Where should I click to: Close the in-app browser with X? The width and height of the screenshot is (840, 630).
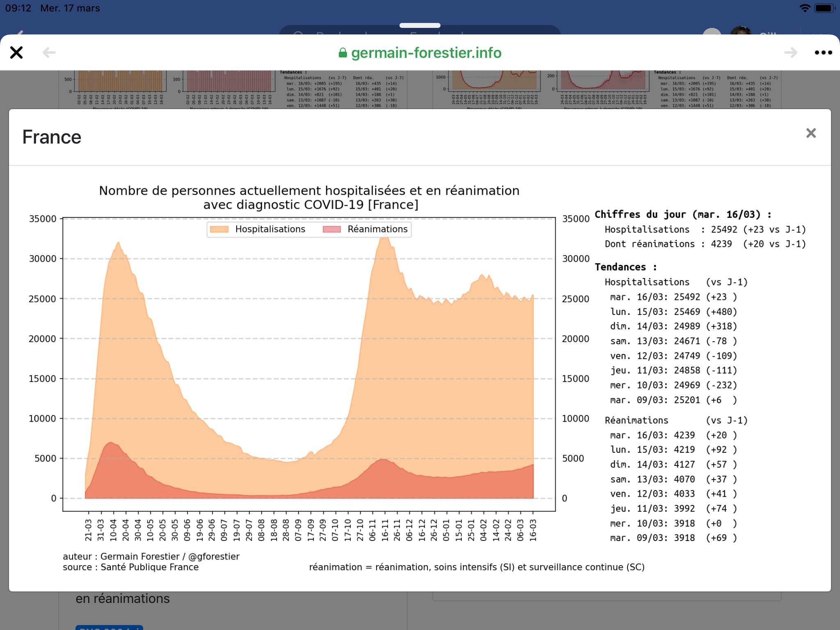click(x=16, y=52)
